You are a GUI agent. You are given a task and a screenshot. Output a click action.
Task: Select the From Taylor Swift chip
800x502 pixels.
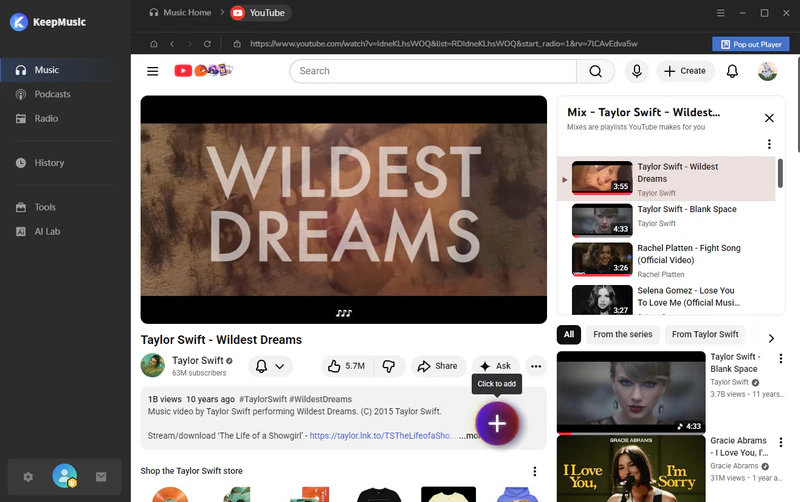coord(705,335)
